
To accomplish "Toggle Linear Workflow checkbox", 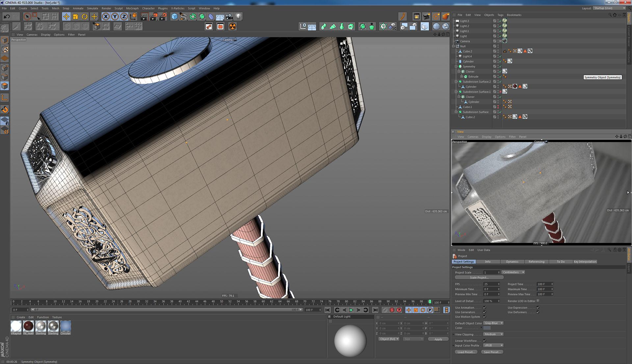I will (485, 341).
